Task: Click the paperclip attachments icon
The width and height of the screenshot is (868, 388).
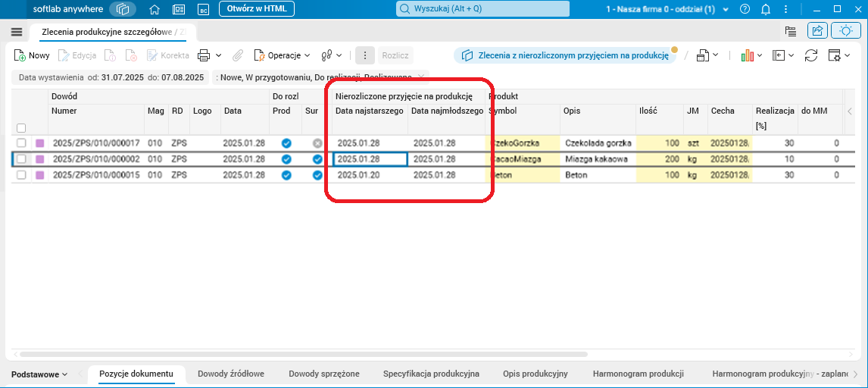Action: (238, 55)
